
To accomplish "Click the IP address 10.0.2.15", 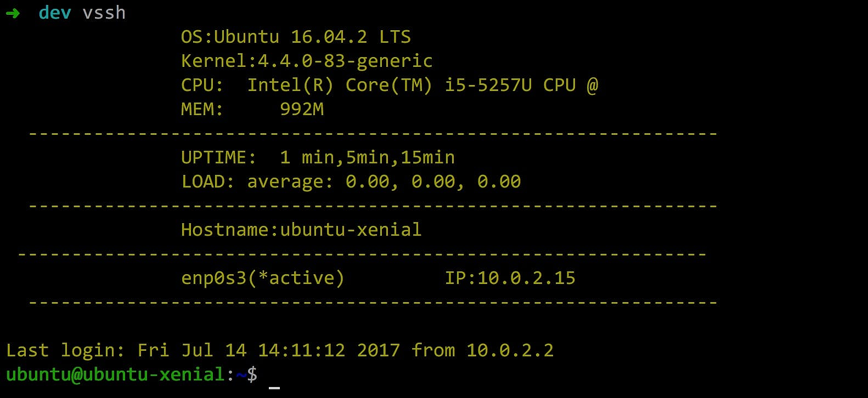I will point(526,278).
